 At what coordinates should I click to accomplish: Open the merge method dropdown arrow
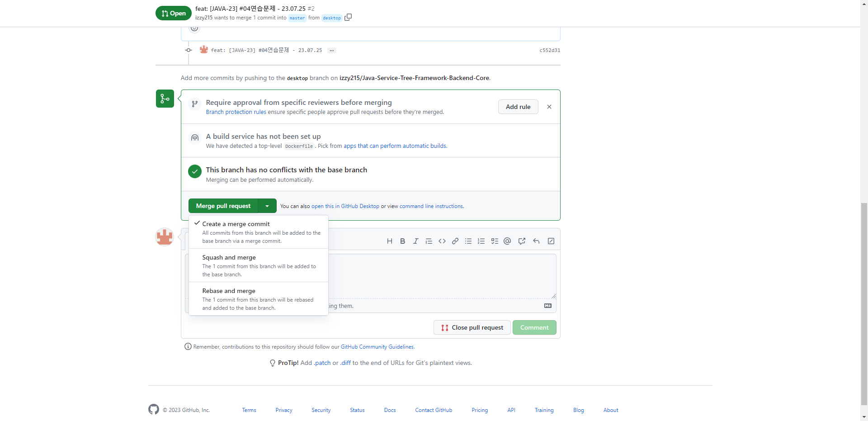(x=267, y=206)
